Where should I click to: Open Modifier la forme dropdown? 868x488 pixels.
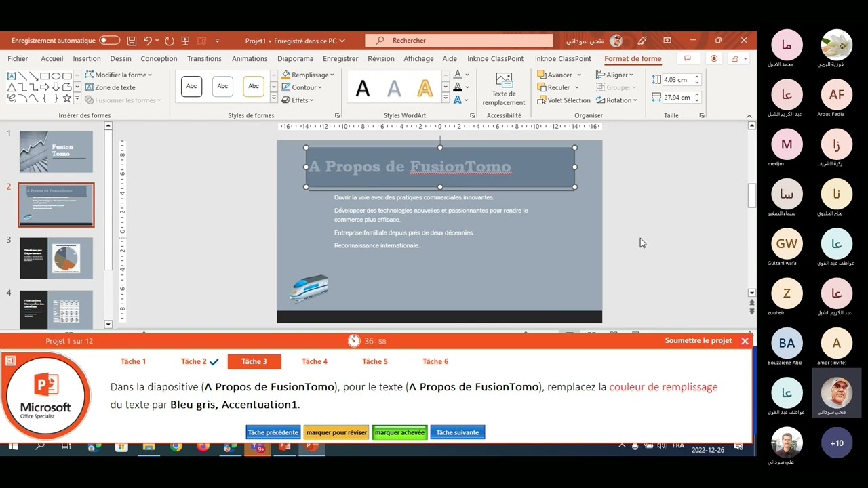click(x=123, y=75)
